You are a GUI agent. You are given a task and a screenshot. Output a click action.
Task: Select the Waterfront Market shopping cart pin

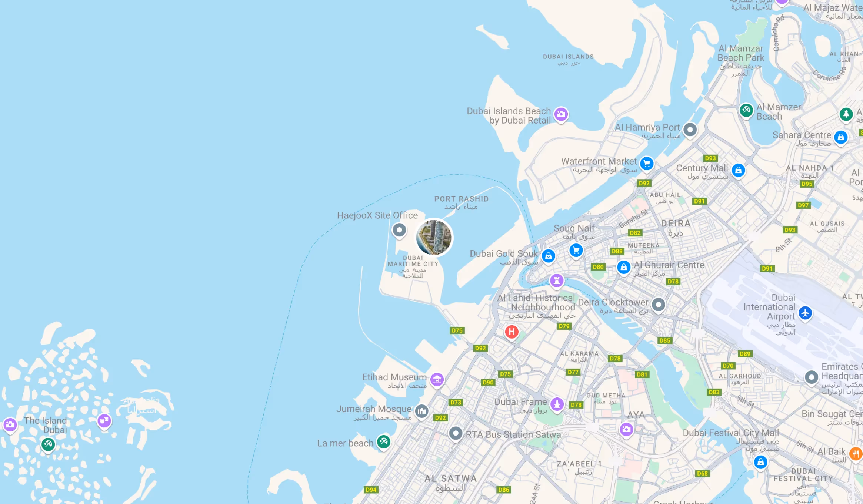click(x=647, y=164)
